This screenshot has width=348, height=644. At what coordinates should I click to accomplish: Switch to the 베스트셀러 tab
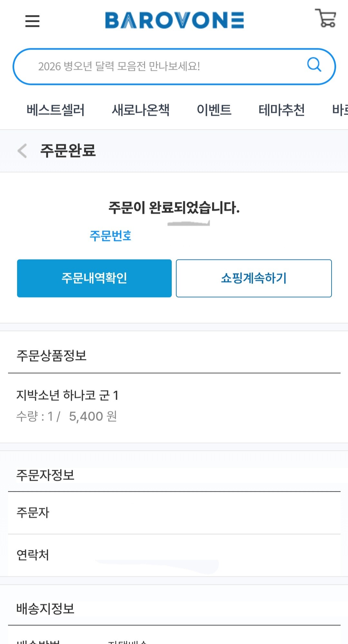point(55,110)
